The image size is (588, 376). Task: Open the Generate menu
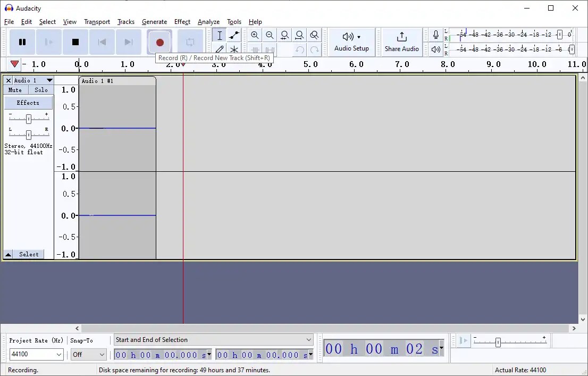155,22
